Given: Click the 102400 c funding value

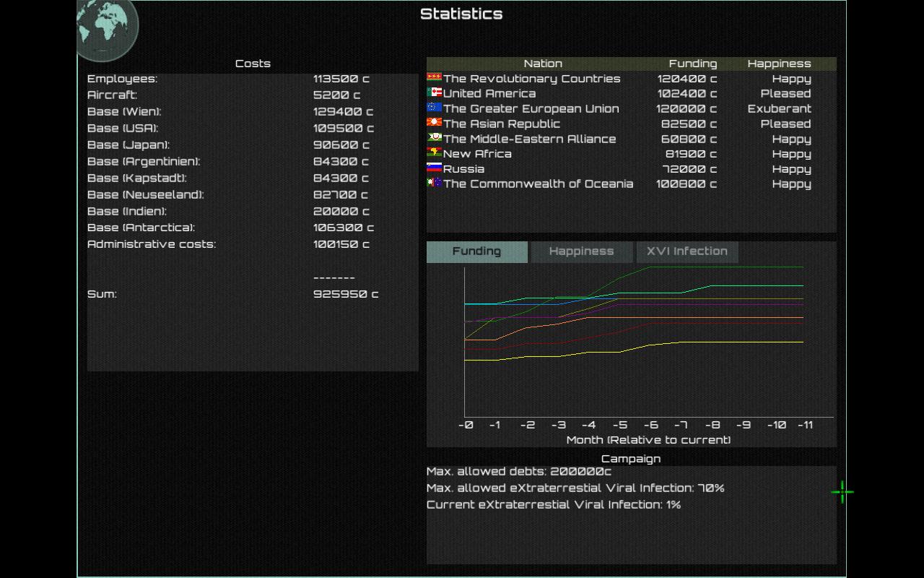Looking at the screenshot, I should point(687,93).
